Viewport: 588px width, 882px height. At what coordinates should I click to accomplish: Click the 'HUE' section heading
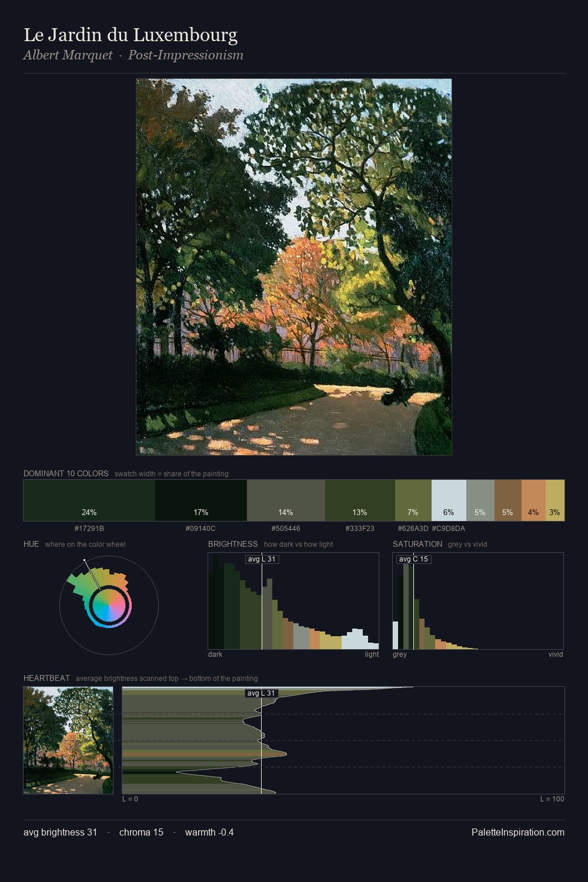(x=31, y=544)
